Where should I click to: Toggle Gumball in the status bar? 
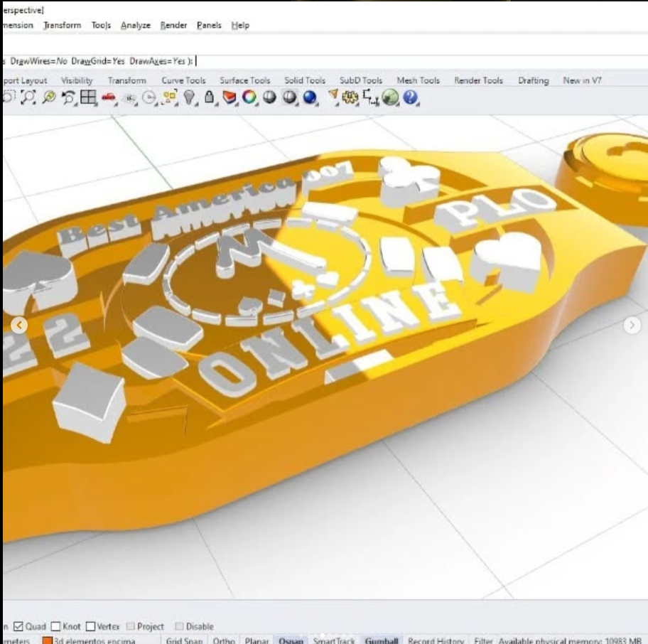pyautogui.click(x=382, y=640)
